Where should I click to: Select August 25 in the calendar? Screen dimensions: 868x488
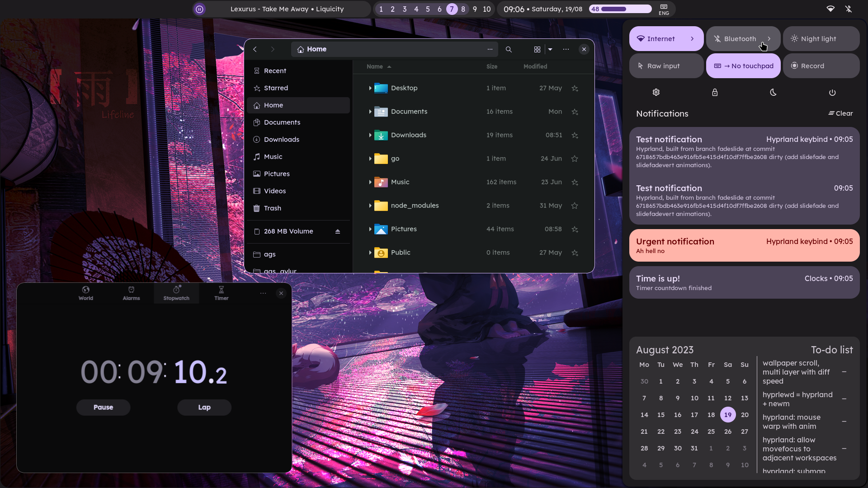[711, 432]
